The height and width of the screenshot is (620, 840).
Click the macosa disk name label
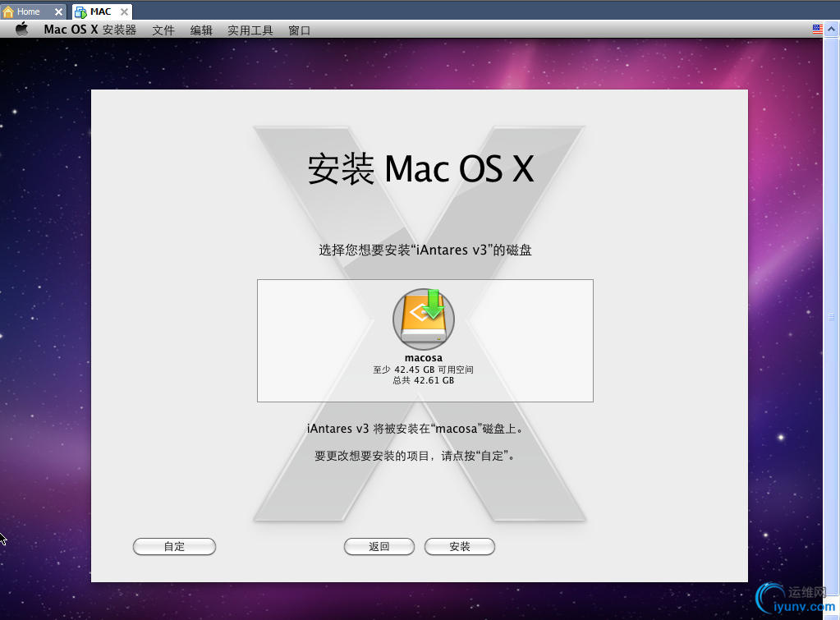pos(423,358)
